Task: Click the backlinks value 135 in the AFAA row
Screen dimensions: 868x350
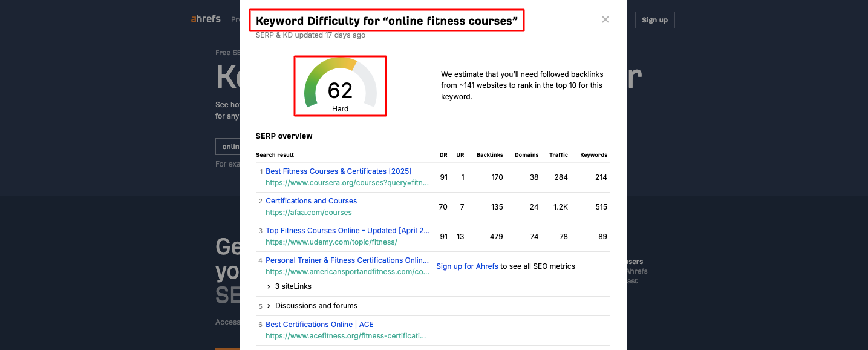Action: tap(497, 207)
